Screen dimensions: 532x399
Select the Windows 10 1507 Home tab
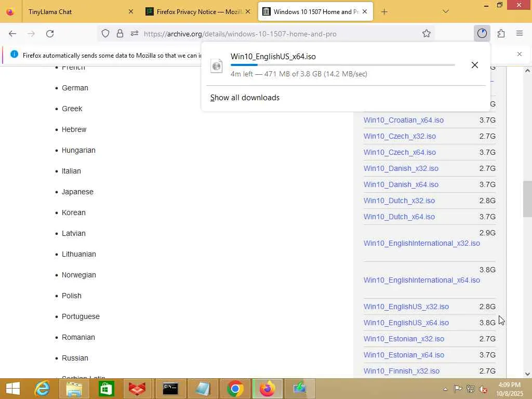pos(316,12)
